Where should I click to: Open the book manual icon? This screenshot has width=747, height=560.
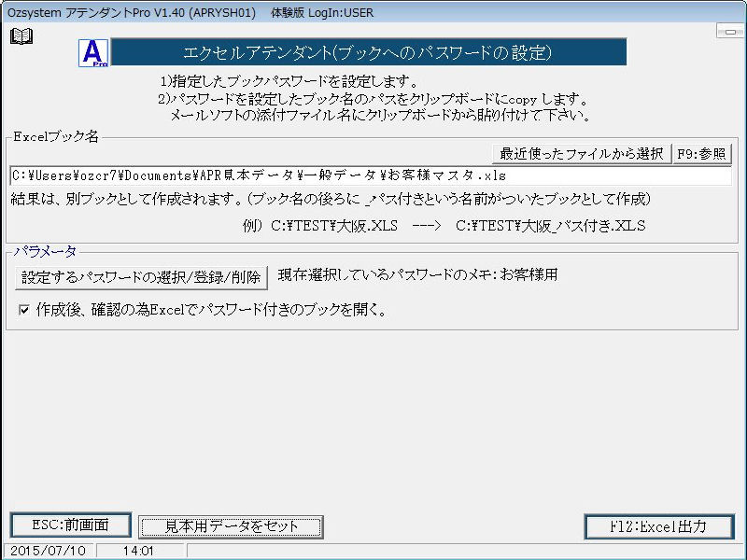(21, 36)
